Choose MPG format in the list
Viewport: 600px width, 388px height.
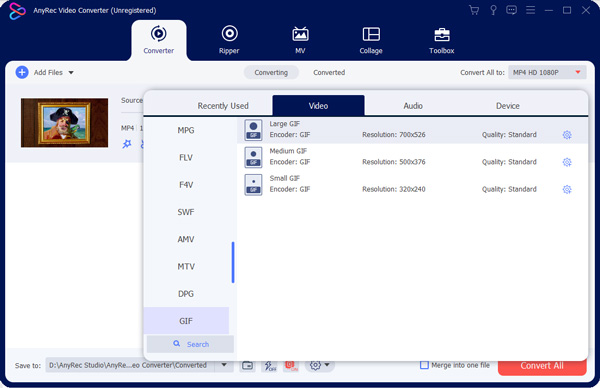tap(186, 130)
